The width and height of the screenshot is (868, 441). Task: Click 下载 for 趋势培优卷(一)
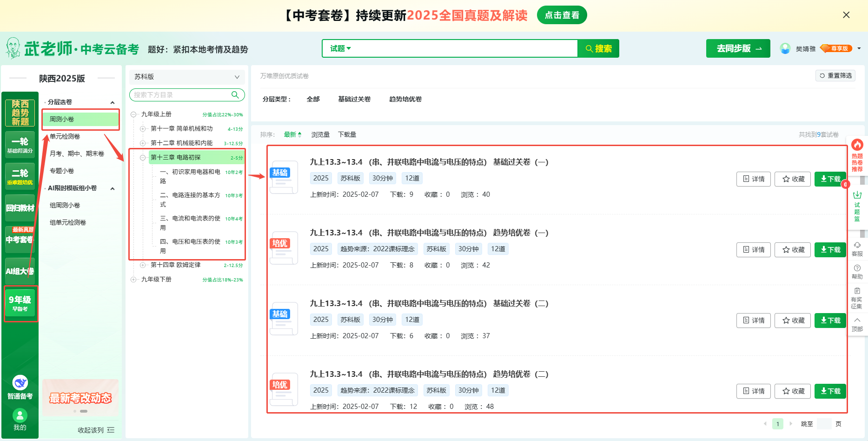pyautogui.click(x=830, y=250)
